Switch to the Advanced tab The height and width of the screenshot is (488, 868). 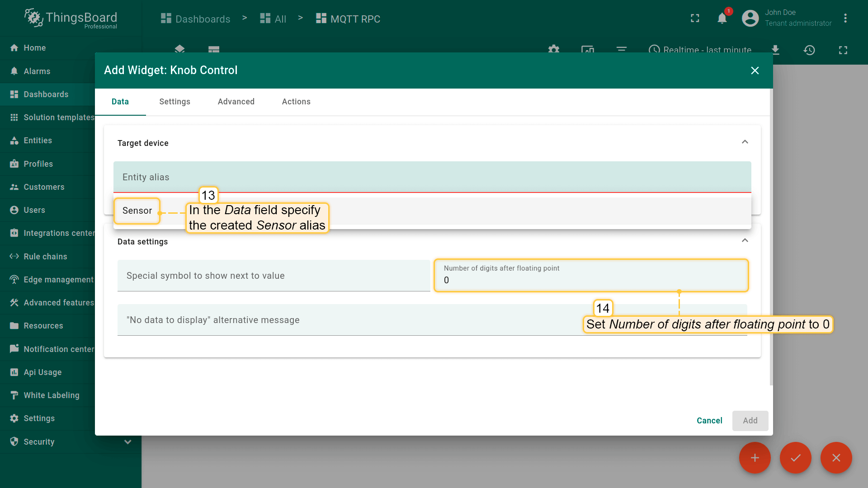pos(236,102)
